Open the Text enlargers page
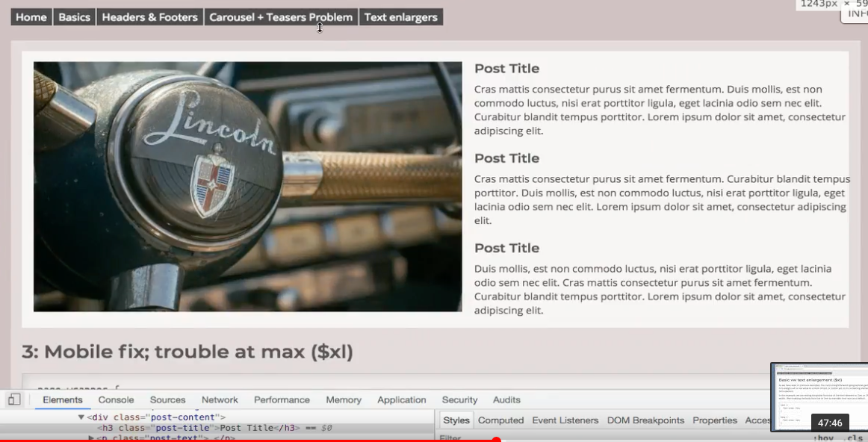 (x=401, y=17)
